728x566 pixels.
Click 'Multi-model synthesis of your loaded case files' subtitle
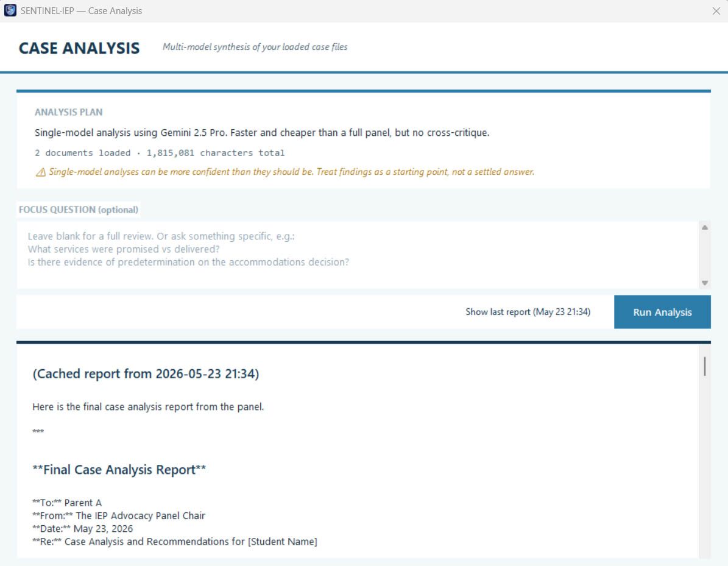coord(255,47)
